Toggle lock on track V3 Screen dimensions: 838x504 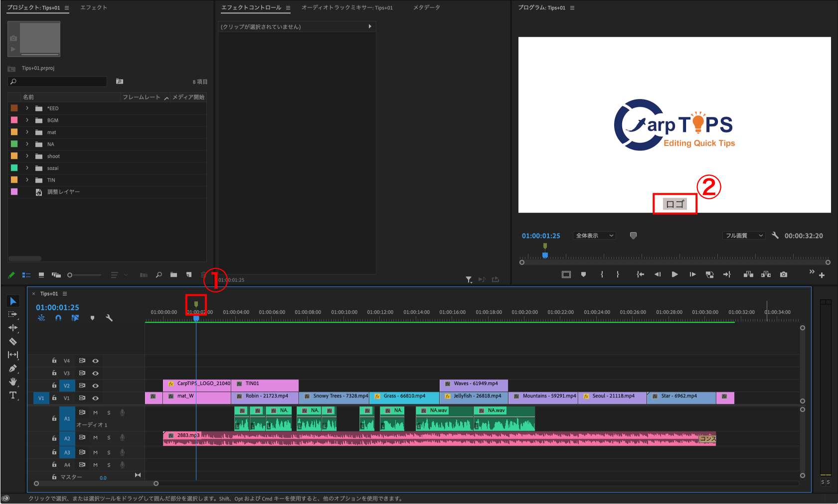(x=54, y=373)
